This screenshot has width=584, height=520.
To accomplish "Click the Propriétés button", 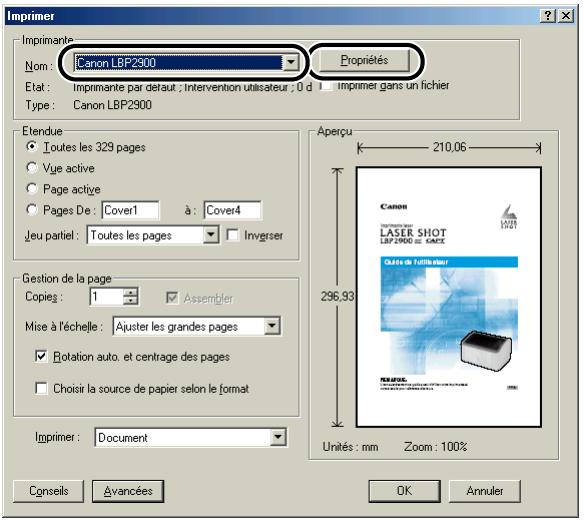I will click(x=364, y=60).
